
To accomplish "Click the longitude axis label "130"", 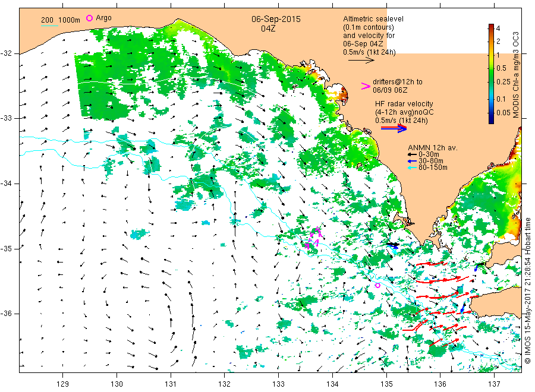I will point(117,384).
